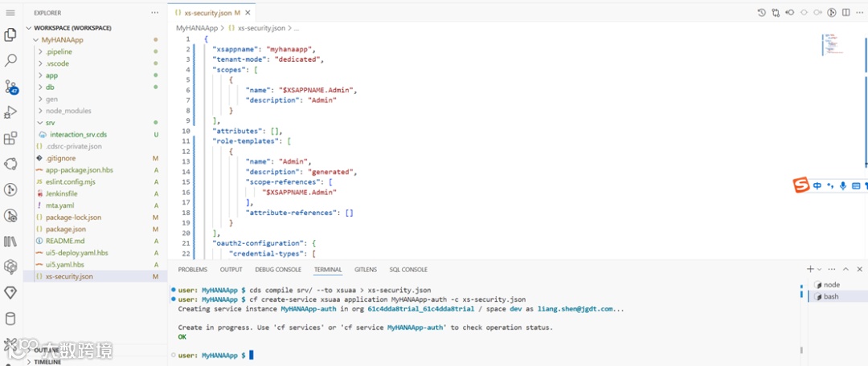The height and width of the screenshot is (366, 868).
Task: Open the library books icon in activity bar
Action: [10, 241]
